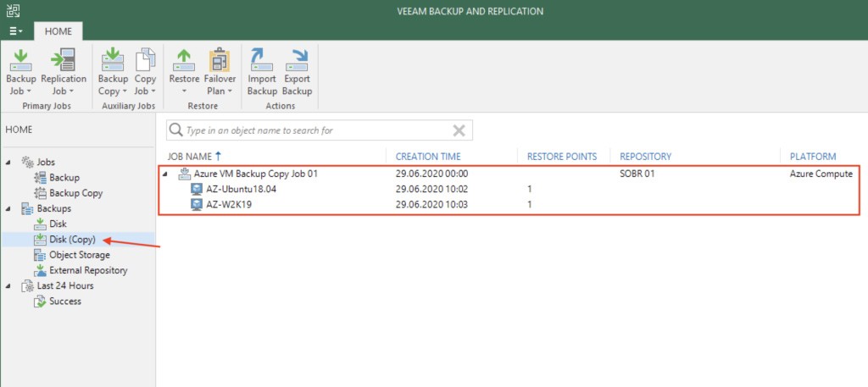Click the Last 24 Hours icon

tap(27, 286)
